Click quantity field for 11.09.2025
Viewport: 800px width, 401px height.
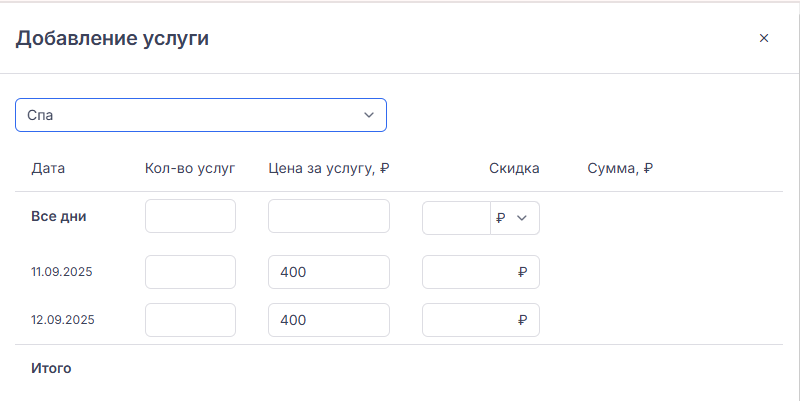190,272
